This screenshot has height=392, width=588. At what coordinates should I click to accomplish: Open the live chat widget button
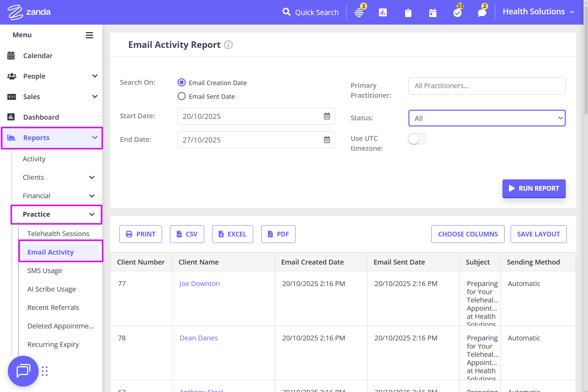tap(23, 371)
